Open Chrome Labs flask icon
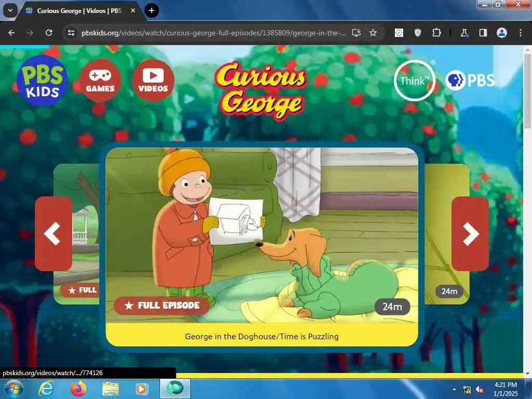 point(464,33)
